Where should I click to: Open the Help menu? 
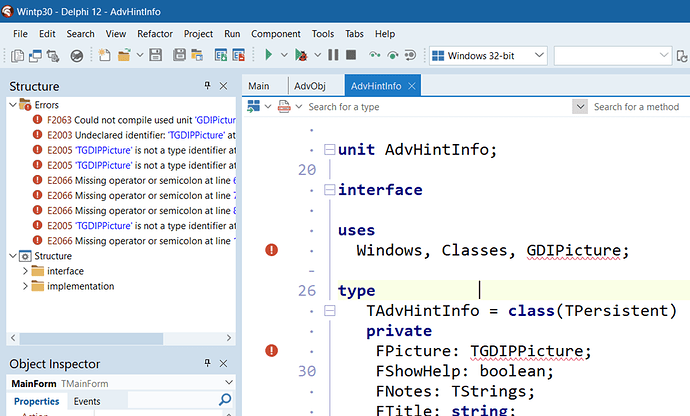point(385,34)
